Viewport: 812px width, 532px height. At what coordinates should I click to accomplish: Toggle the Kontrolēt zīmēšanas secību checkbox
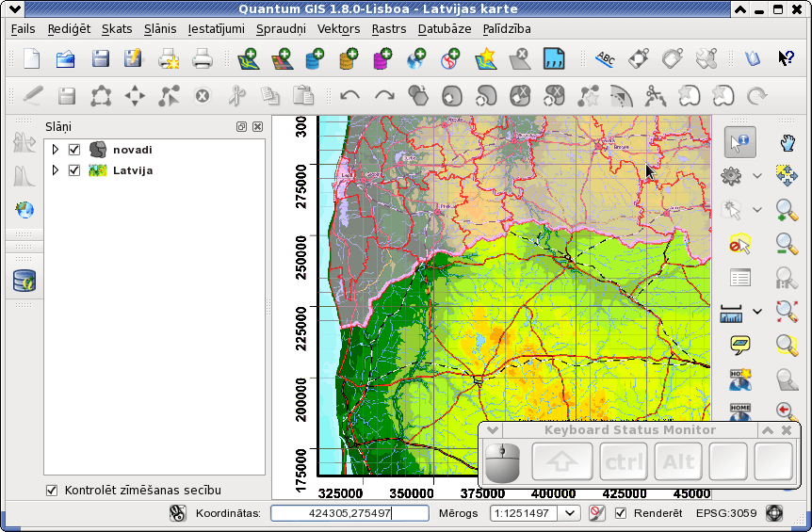click(x=52, y=490)
